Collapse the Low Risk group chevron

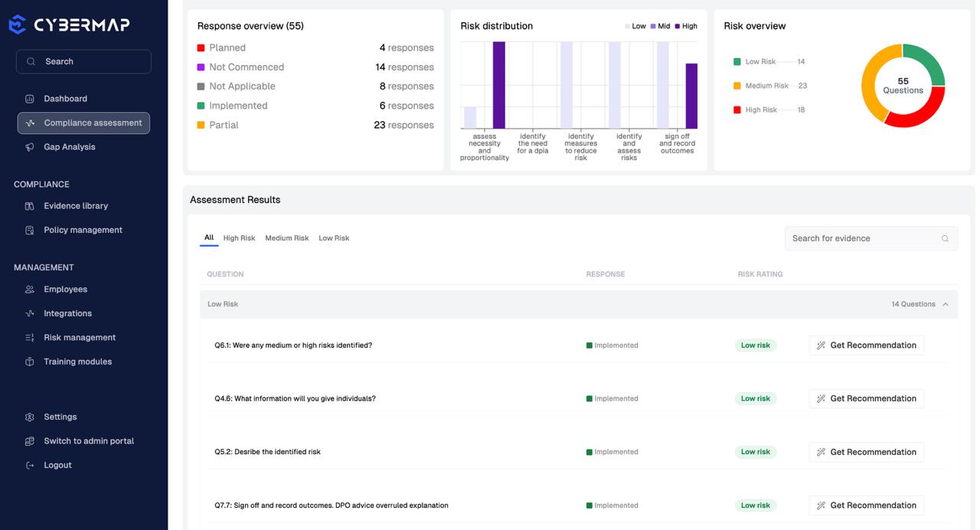(946, 304)
